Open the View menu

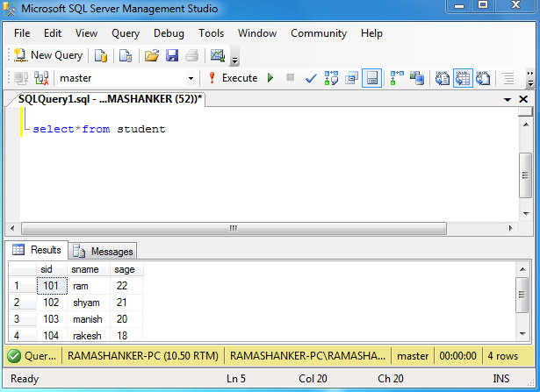point(86,33)
